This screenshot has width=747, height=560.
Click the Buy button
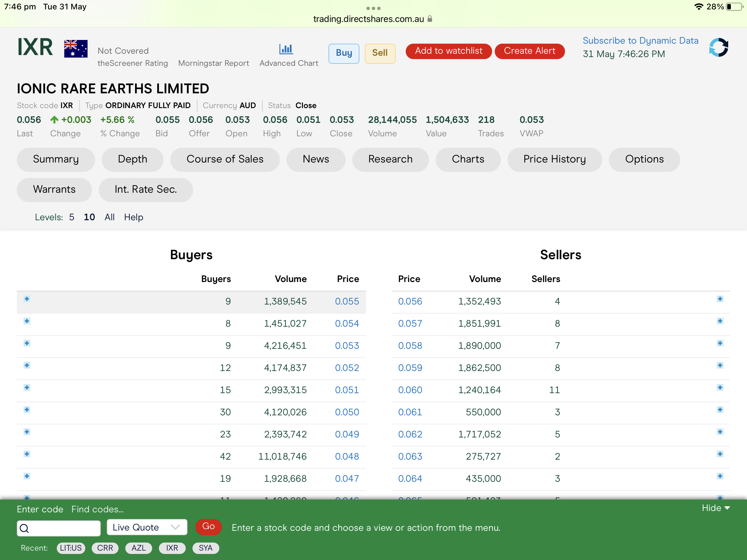(344, 53)
